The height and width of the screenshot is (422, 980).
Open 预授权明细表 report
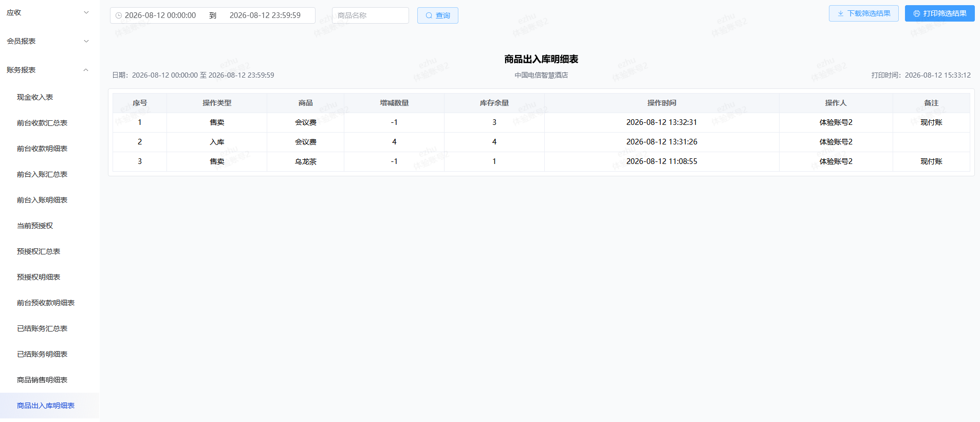click(39, 277)
